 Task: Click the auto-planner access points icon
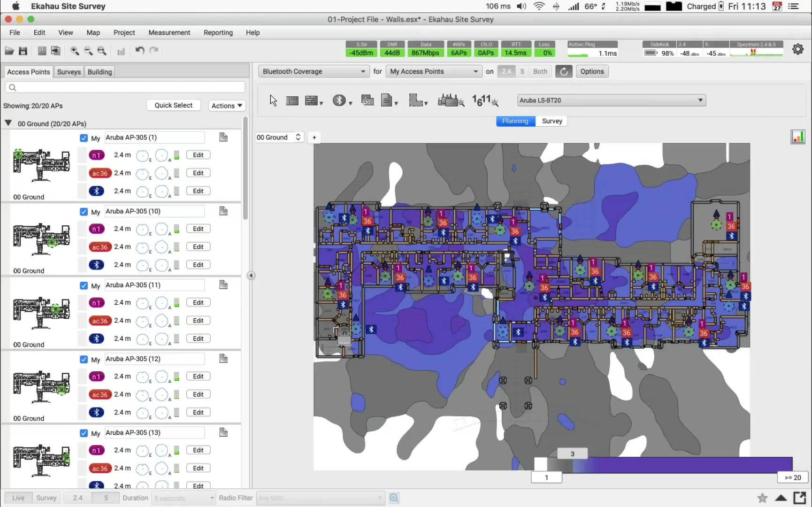(x=451, y=100)
